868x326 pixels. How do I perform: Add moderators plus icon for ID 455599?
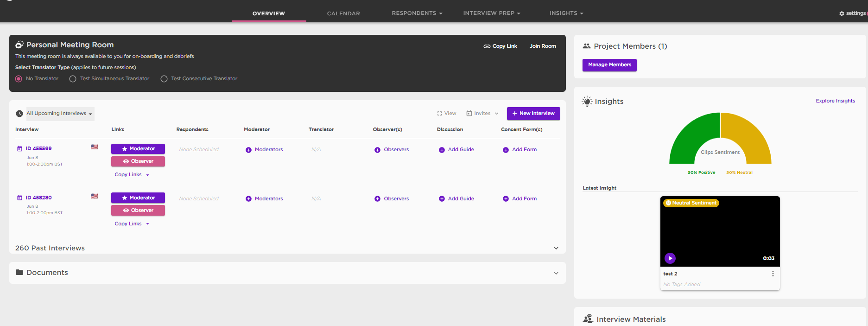point(248,150)
